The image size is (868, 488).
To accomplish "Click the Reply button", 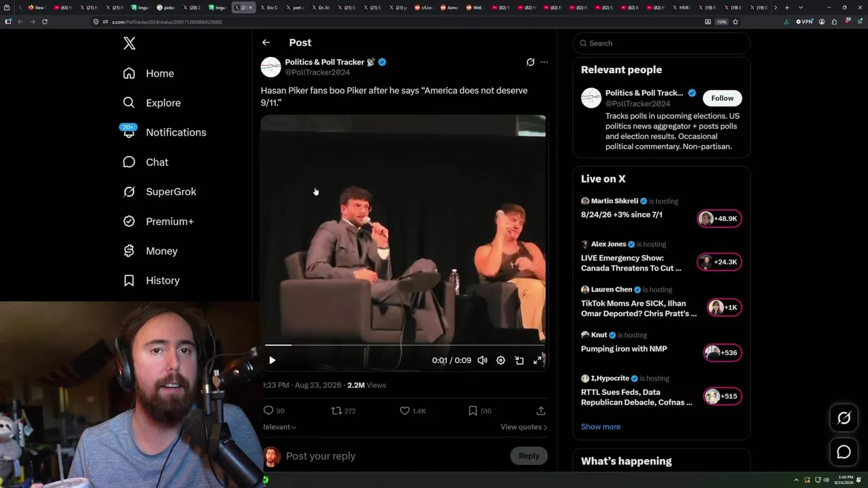I will [529, 456].
